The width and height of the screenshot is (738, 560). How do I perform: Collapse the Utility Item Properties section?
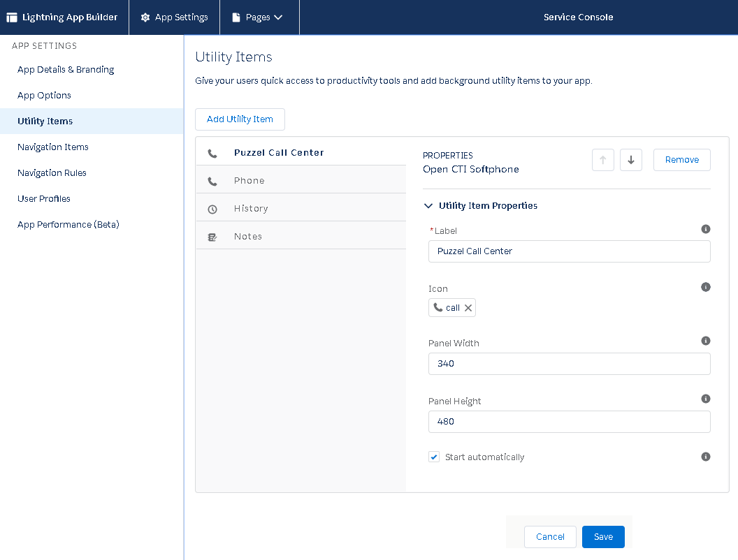pos(429,206)
